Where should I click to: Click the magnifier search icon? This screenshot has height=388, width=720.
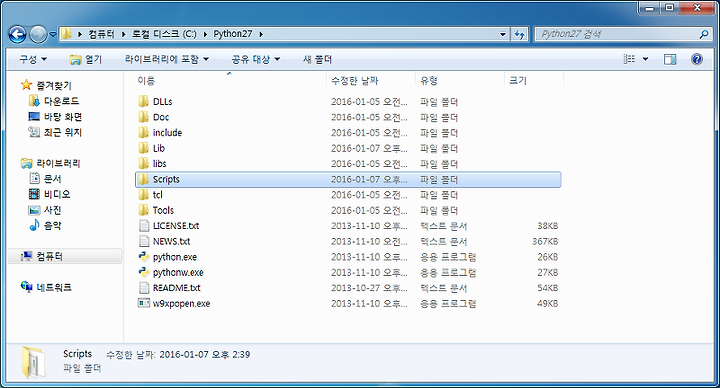[x=704, y=34]
